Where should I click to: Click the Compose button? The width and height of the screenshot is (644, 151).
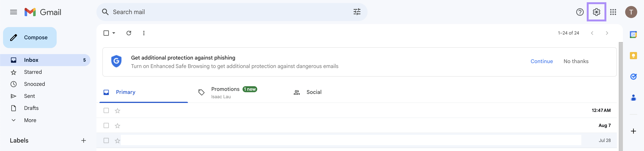pos(30,38)
